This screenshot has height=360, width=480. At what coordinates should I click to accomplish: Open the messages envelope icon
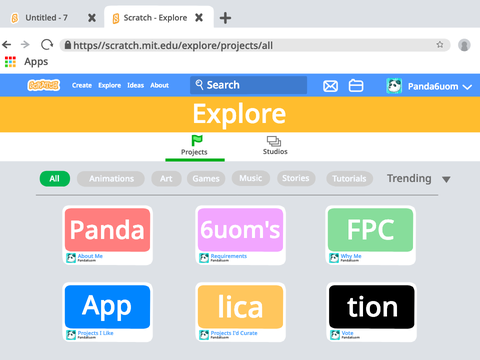click(x=330, y=86)
